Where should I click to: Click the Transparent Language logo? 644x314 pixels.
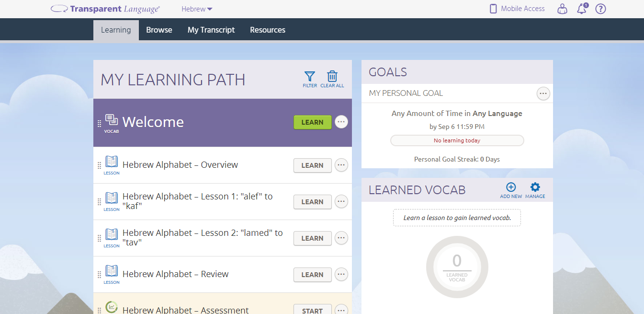click(x=106, y=9)
